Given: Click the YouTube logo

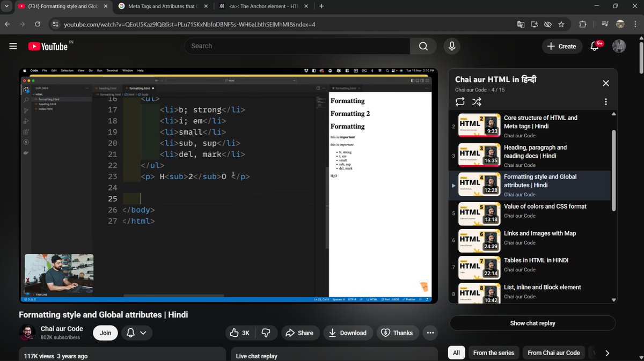Looking at the screenshot, I should (47, 46).
